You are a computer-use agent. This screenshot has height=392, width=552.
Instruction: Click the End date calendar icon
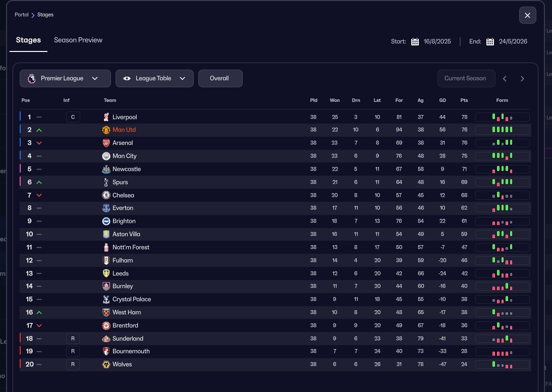(490, 41)
